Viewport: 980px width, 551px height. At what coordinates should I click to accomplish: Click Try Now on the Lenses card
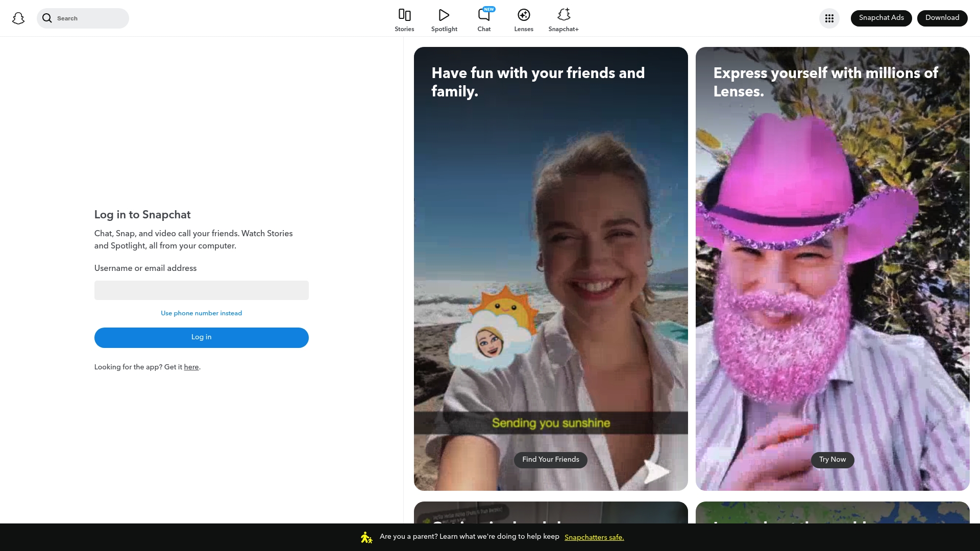[832, 460]
